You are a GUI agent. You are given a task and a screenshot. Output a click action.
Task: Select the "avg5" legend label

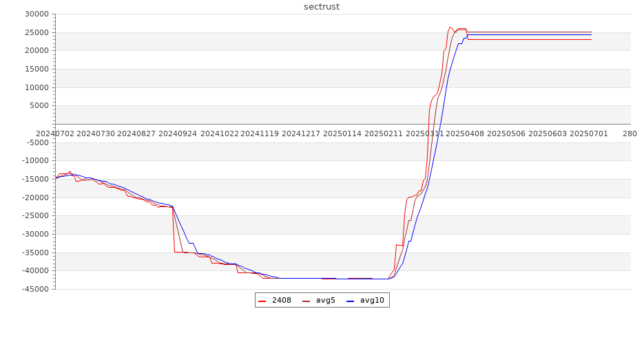(x=325, y=300)
